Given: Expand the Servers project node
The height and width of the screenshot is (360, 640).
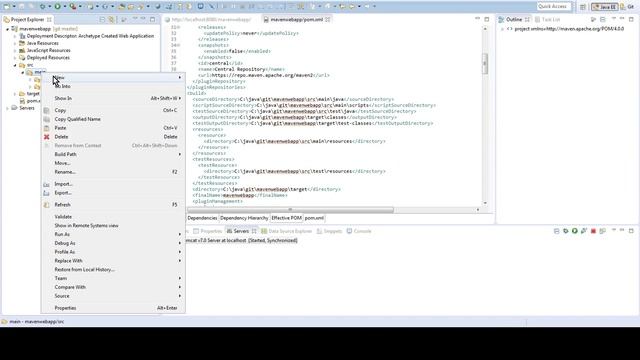Looking at the screenshot, I should (x=7, y=108).
